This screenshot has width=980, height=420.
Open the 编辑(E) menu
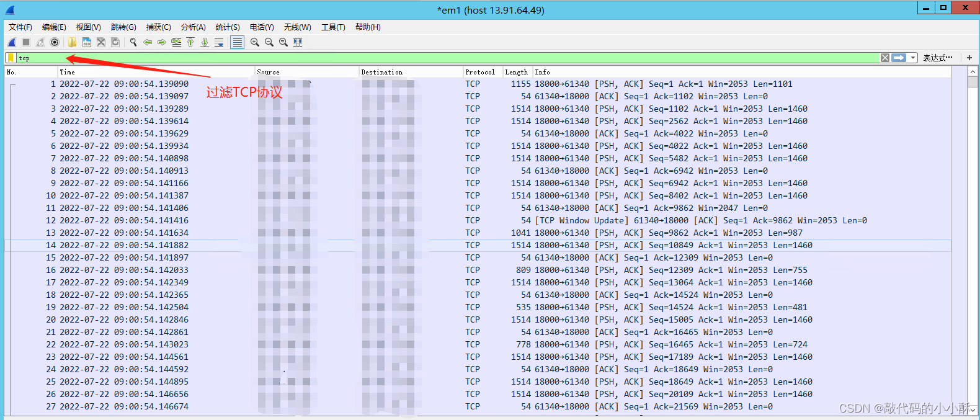[54, 27]
